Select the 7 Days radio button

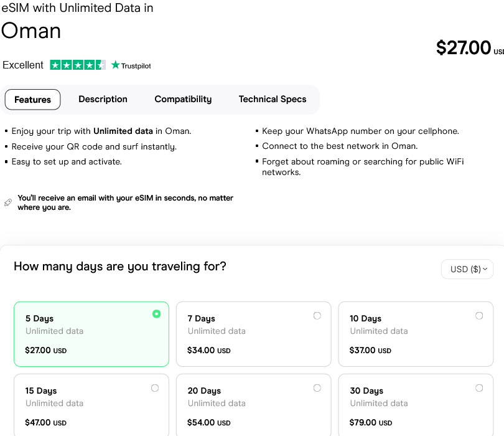317,316
